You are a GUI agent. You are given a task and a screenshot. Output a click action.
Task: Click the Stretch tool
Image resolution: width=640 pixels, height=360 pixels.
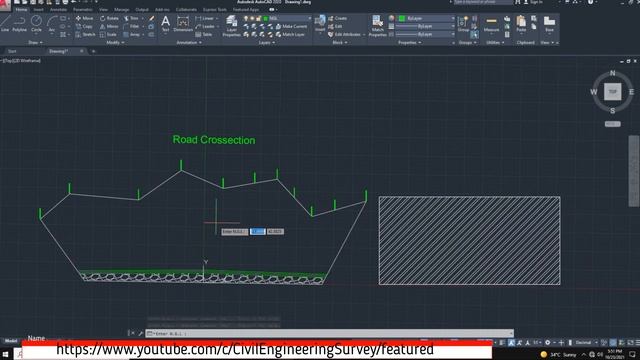pos(85,35)
